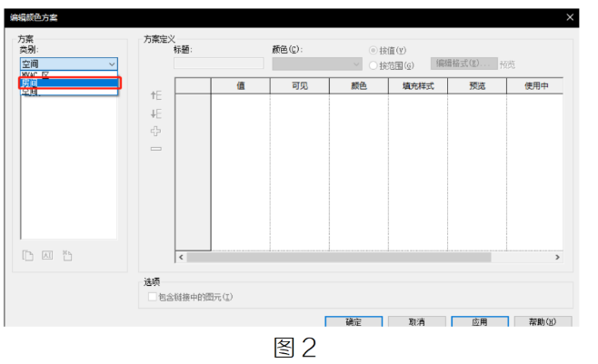
Task: Click the delete scheme icon
Action: 67,255
